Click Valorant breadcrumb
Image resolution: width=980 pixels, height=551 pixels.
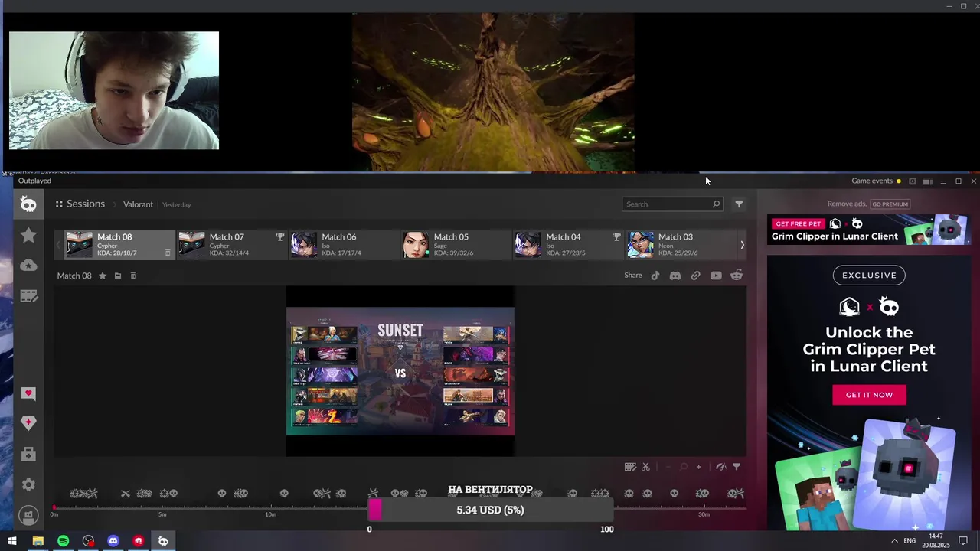pyautogui.click(x=139, y=204)
